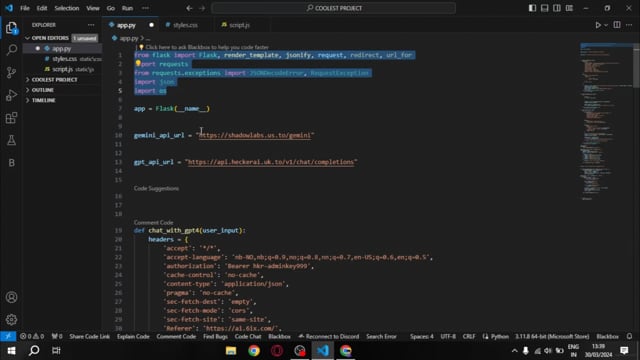Open the Search view in activity bar
Viewport: 640px width, 360px height.
point(11,50)
